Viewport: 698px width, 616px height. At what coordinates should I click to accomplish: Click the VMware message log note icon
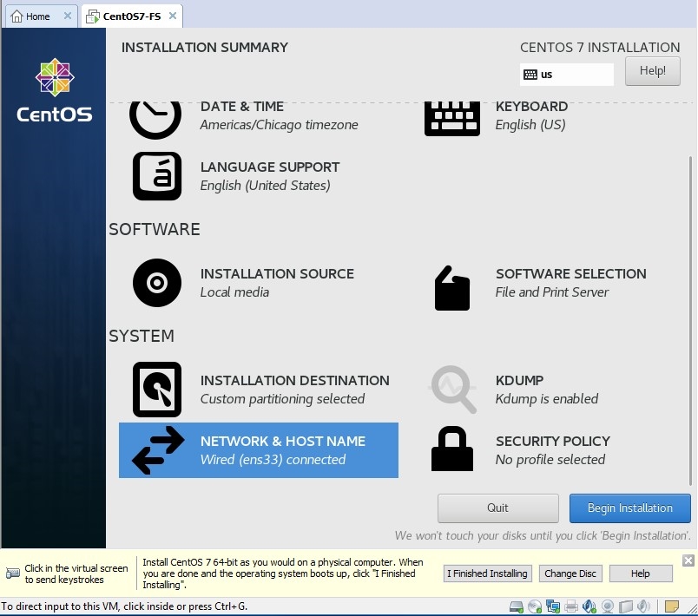(672, 606)
